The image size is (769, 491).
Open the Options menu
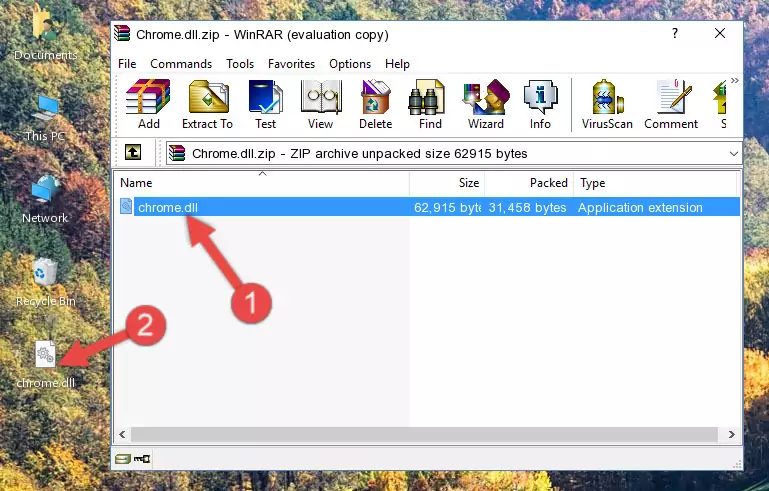[350, 64]
